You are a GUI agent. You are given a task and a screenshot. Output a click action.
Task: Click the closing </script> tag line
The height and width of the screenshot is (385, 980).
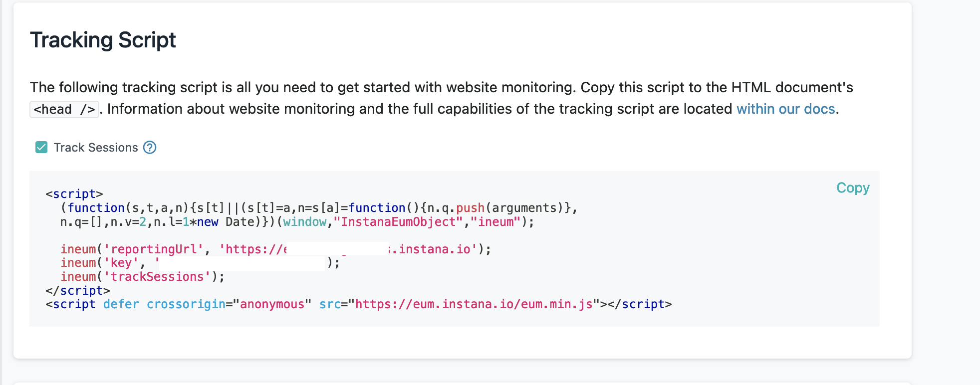click(78, 291)
